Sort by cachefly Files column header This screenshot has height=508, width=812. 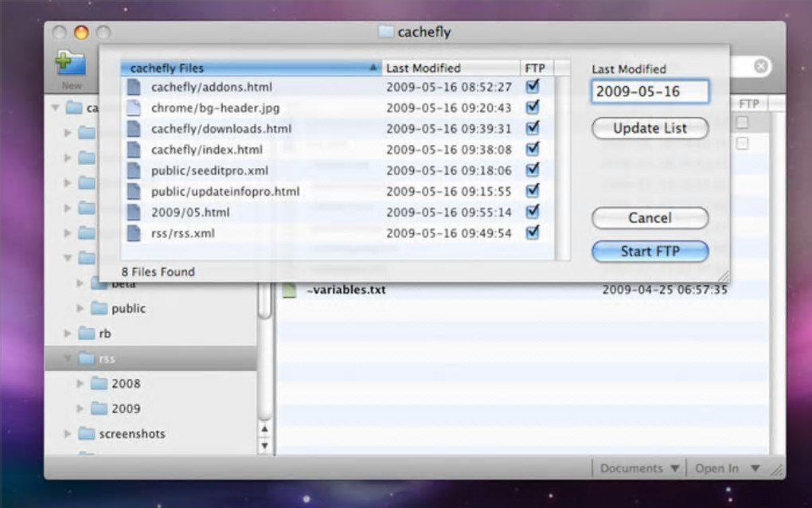click(x=251, y=68)
